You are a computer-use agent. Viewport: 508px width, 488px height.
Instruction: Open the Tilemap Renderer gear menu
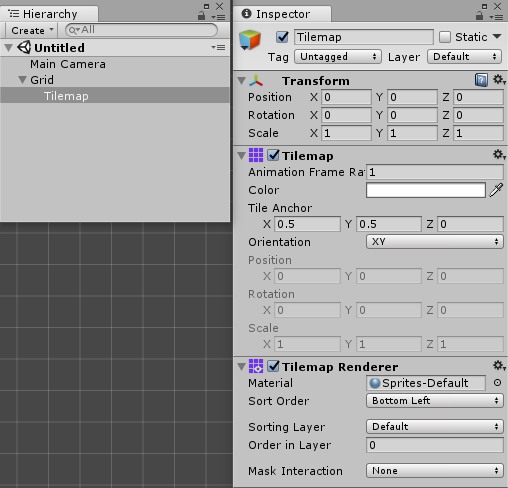(499, 366)
